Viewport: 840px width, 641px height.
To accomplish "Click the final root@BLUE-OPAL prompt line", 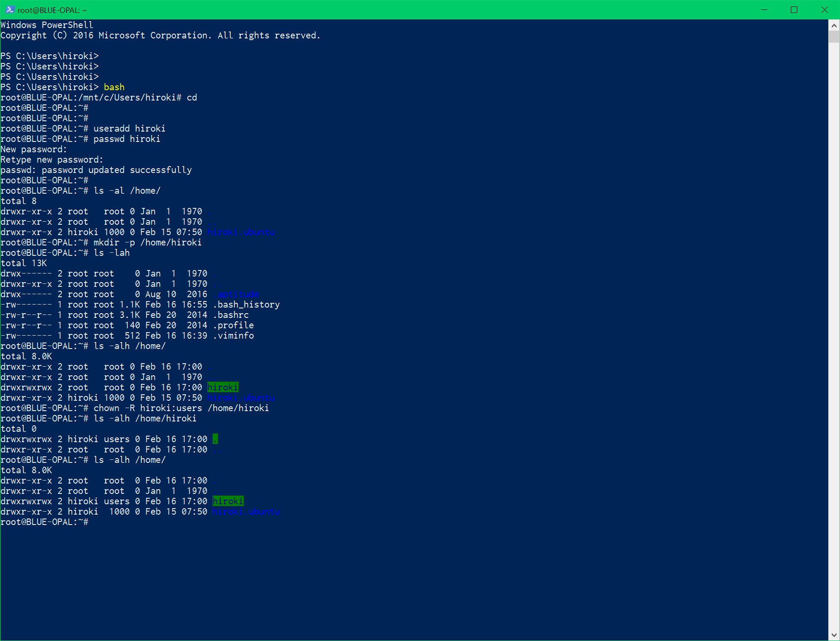I will pos(44,522).
